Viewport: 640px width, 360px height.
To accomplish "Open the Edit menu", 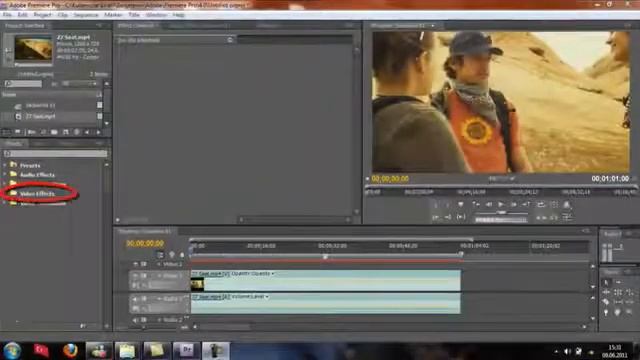I will click(x=22, y=15).
